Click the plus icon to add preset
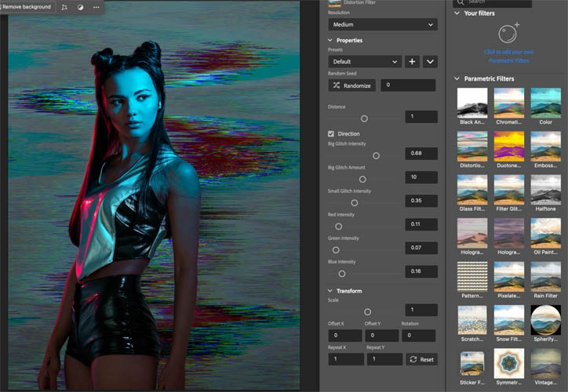Viewport: 568px width, 392px height. (412, 61)
